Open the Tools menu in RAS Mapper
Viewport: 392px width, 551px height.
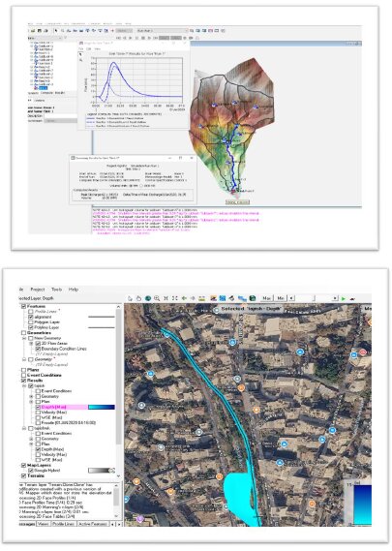coord(56,290)
